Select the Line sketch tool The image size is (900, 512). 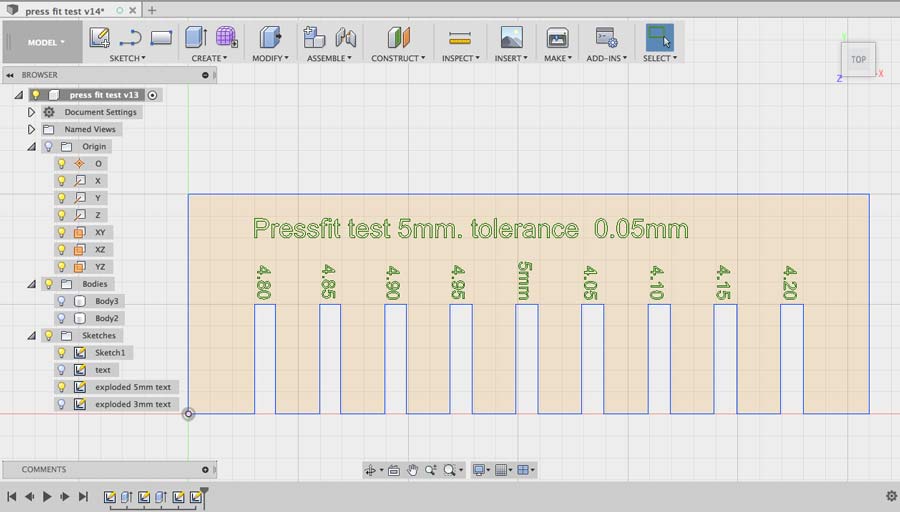coord(130,38)
